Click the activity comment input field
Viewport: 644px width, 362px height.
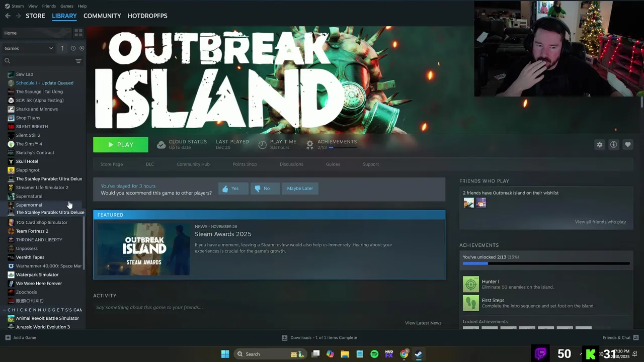(x=269, y=307)
